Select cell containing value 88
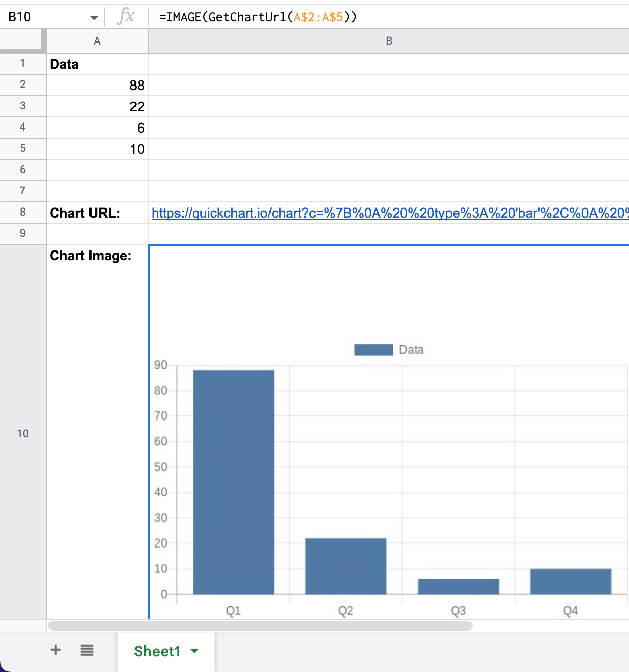 pos(97,85)
